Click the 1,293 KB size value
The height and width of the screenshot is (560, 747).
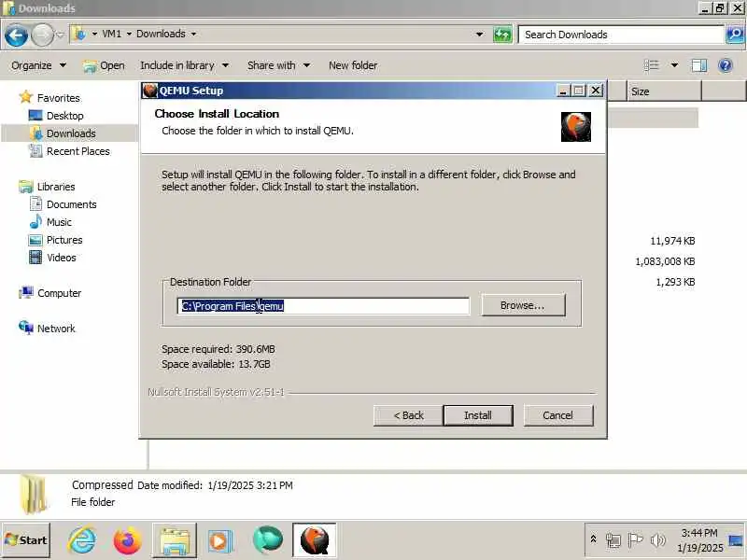(x=675, y=282)
